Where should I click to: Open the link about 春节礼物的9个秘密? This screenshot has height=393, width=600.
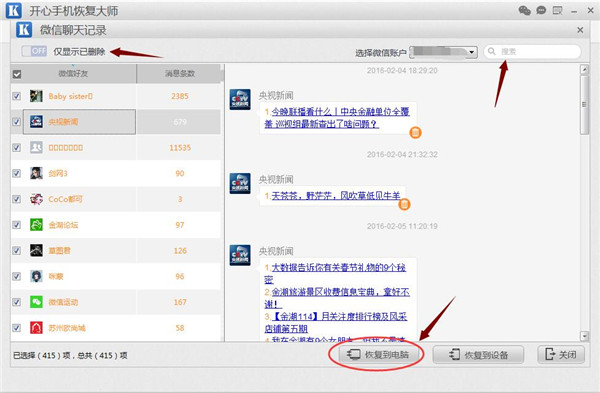click(335, 273)
